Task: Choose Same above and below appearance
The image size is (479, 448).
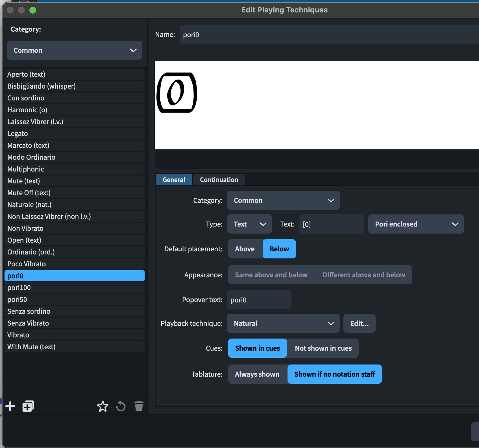Action: click(271, 275)
